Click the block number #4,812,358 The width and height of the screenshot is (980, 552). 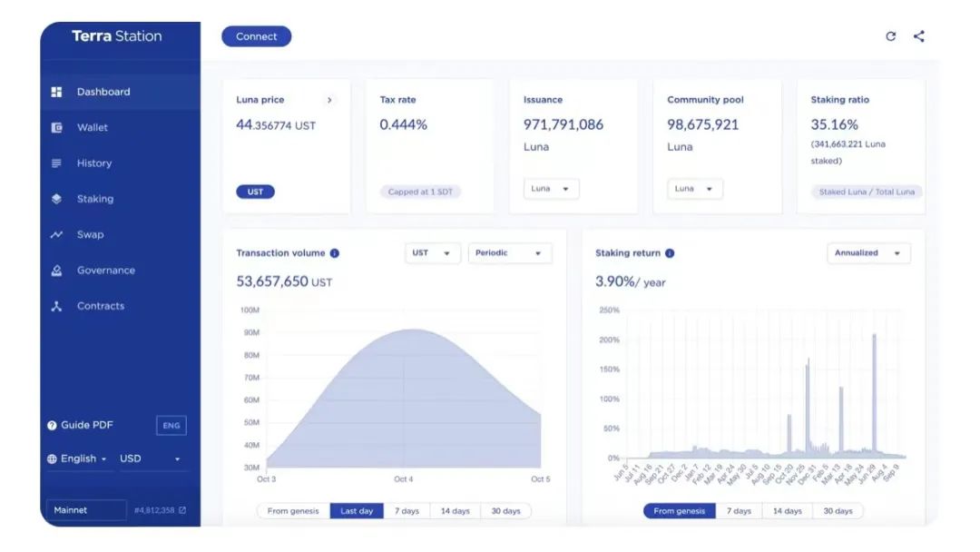tap(154, 510)
